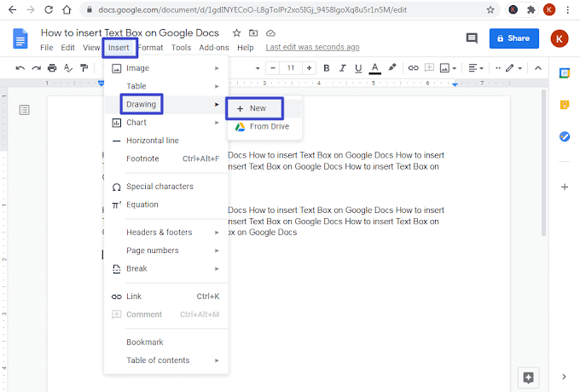The width and height of the screenshot is (580, 392).
Task: Open Google Keep side panel
Action: pyautogui.click(x=565, y=105)
